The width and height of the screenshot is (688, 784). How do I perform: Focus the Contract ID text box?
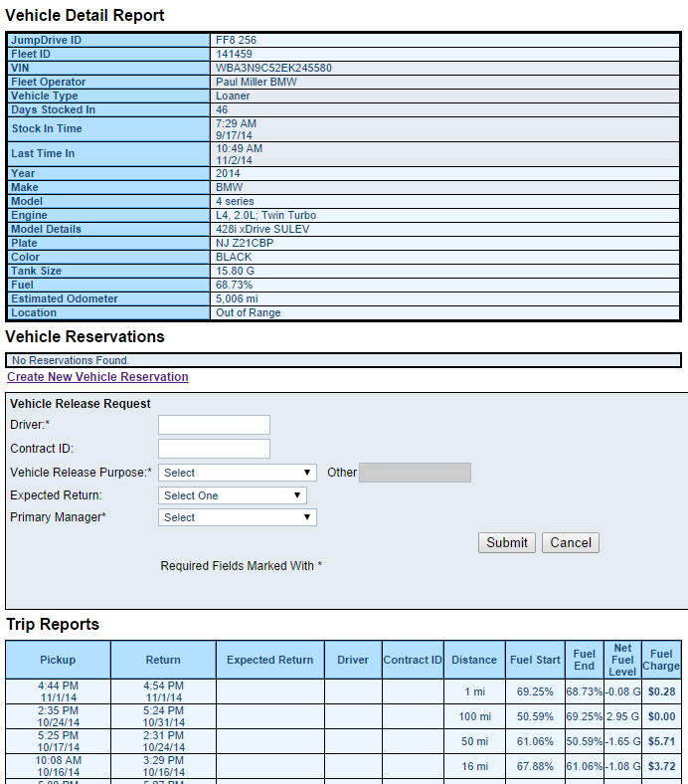click(x=214, y=449)
